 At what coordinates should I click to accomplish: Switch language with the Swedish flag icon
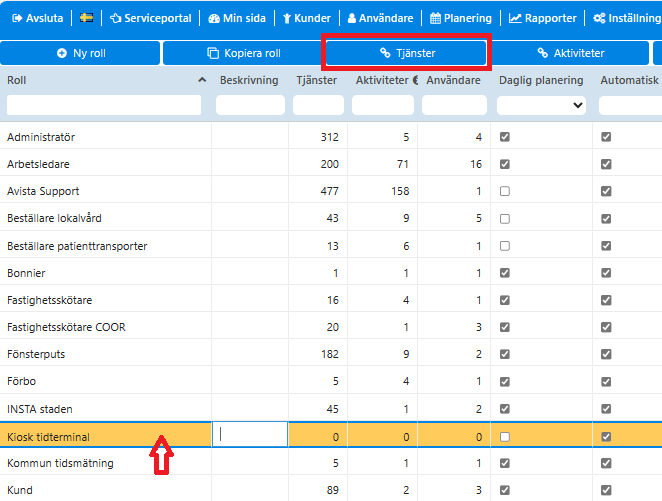pos(87,18)
